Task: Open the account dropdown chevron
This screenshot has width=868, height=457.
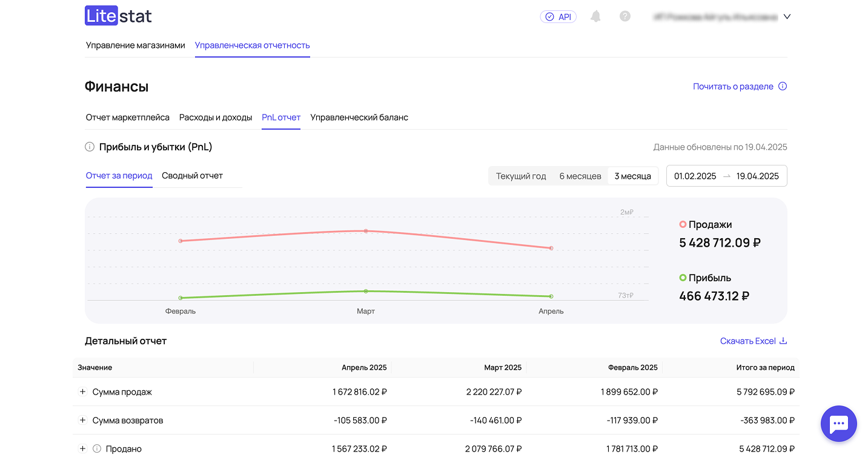Action: coord(787,17)
